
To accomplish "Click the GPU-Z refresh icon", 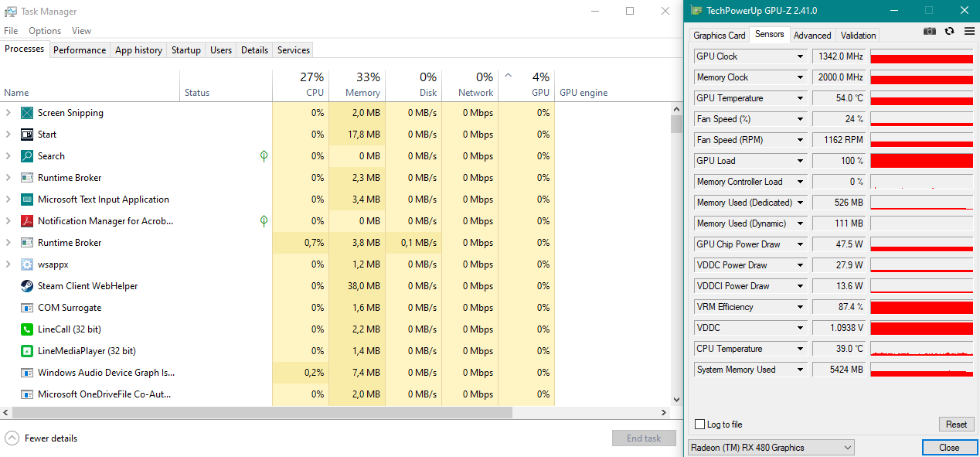I will coord(950,32).
